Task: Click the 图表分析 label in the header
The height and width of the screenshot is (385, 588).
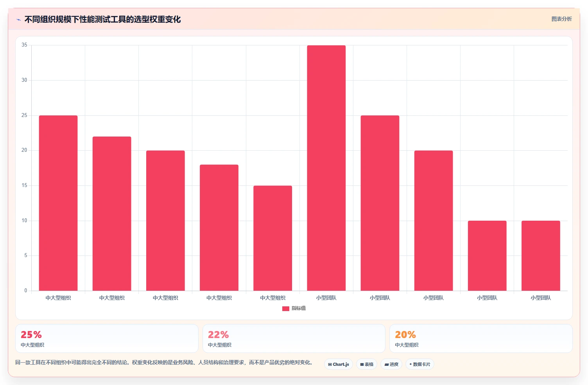Action: 561,19
